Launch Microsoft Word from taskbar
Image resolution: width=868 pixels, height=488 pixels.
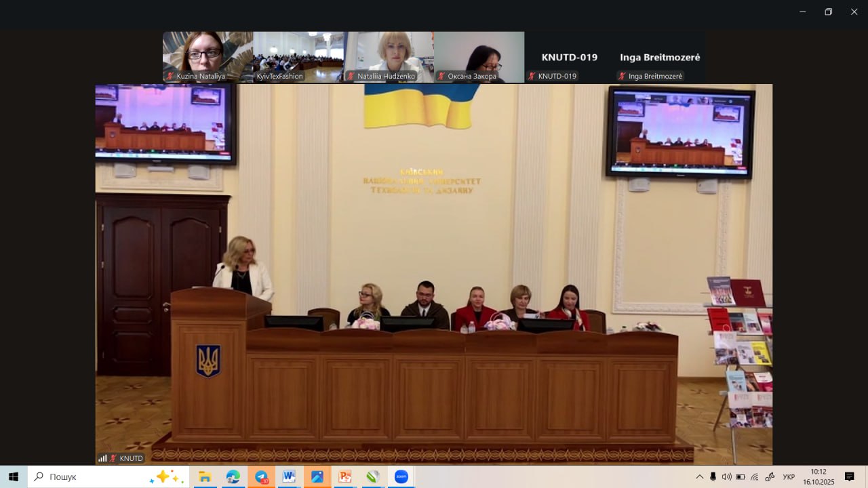tap(289, 476)
